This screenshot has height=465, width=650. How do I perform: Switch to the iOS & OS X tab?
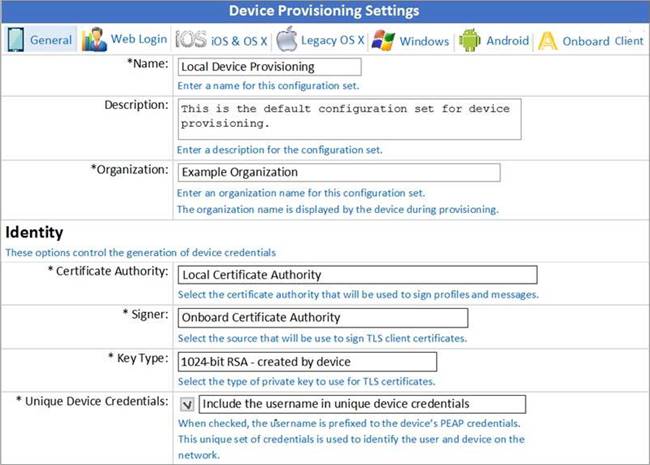pyautogui.click(x=239, y=41)
